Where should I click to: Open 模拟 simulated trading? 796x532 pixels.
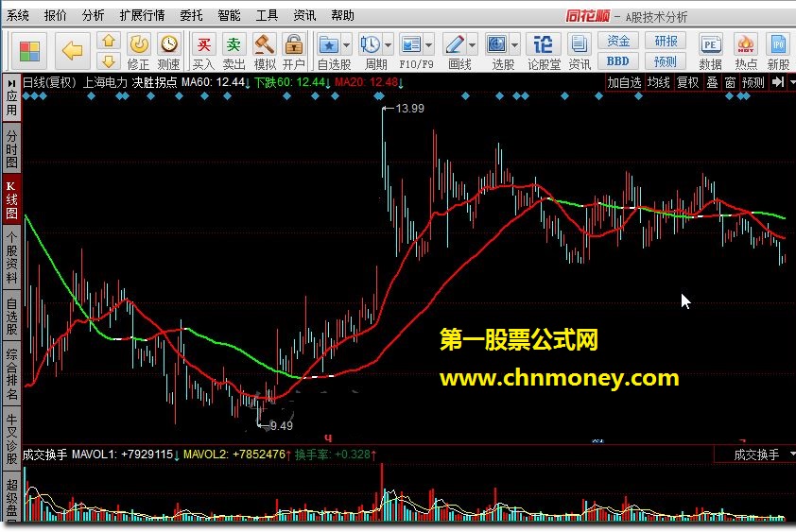265,51
